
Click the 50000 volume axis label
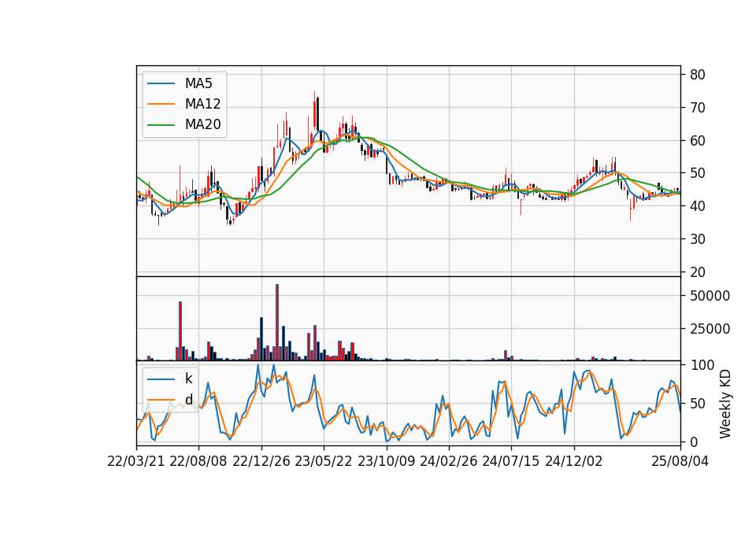710,296
